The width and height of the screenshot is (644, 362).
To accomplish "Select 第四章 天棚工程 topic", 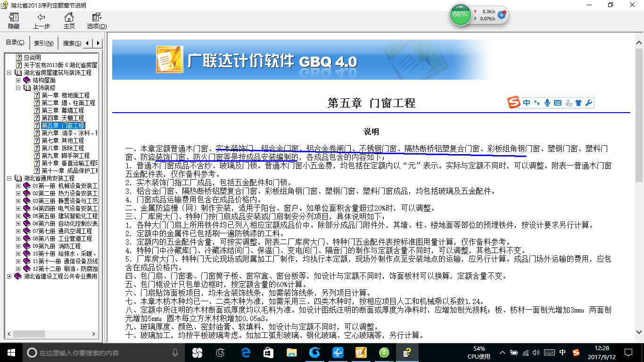I will pyautogui.click(x=63, y=118).
